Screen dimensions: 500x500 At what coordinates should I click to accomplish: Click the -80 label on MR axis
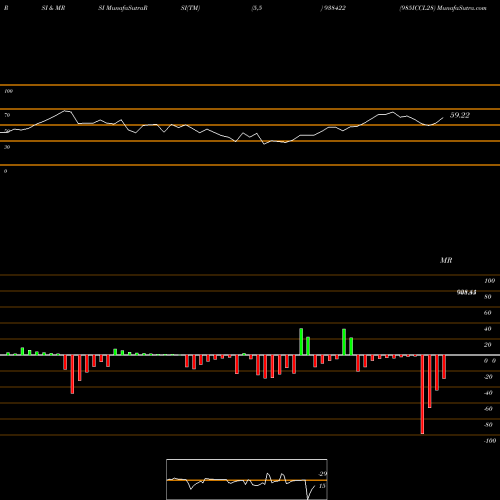(x=488, y=425)
